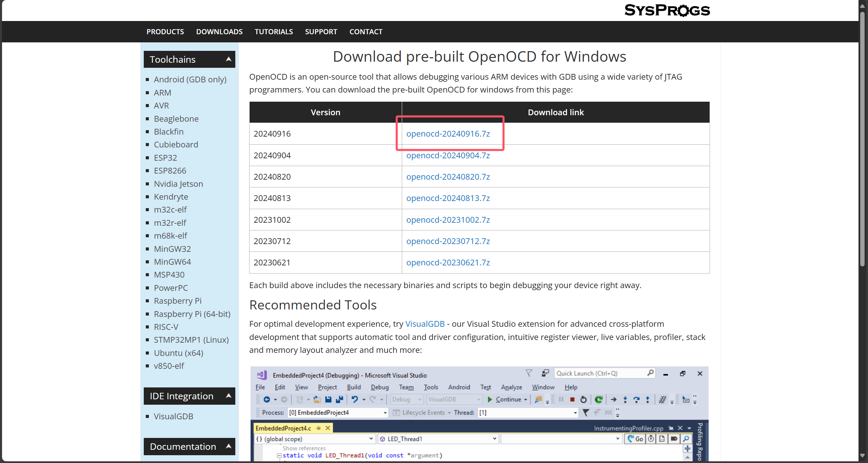Open the RISC-V toolchain link
868x463 pixels.
(166, 327)
